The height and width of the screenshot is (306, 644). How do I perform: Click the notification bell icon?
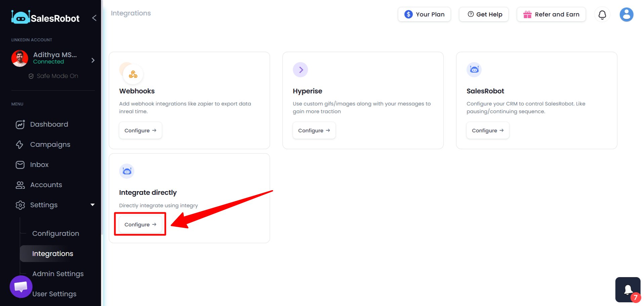(x=602, y=14)
